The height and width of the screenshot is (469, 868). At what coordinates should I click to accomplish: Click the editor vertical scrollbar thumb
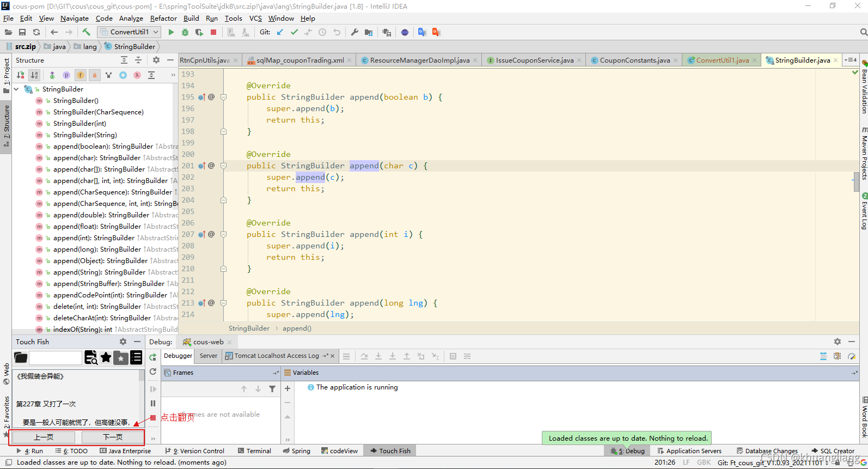[x=857, y=182]
